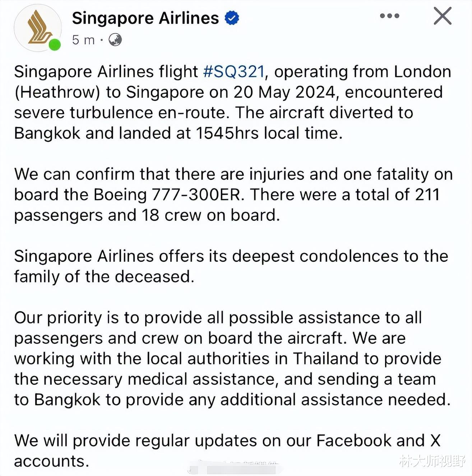Image resolution: width=472 pixels, height=476 pixels.
Task: Click the "Boeing 777-300ER" aircraft text
Action: (169, 195)
